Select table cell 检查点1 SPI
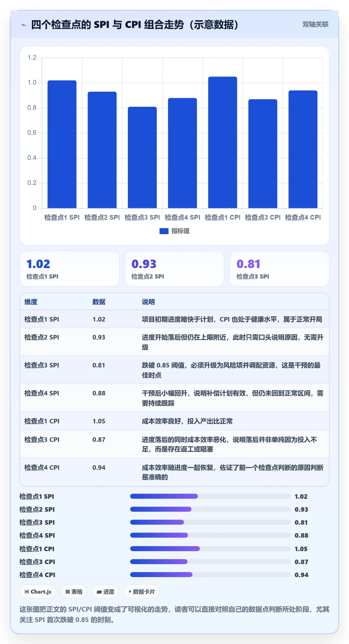The image size is (349, 644). point(42,319)
